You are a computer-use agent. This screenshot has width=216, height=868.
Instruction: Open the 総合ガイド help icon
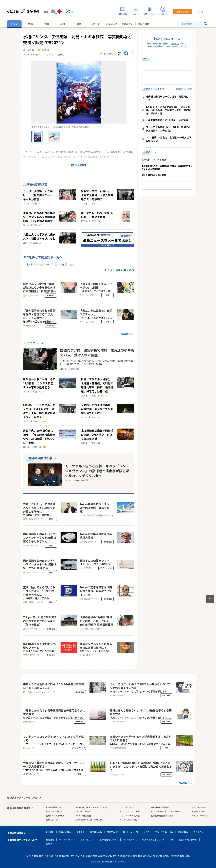click(x=163, y=9)
